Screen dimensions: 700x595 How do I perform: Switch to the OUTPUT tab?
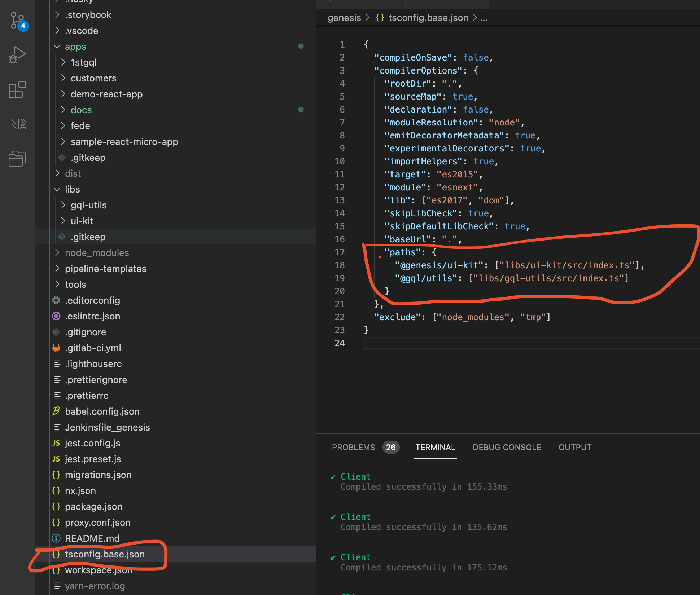[575, 447]
